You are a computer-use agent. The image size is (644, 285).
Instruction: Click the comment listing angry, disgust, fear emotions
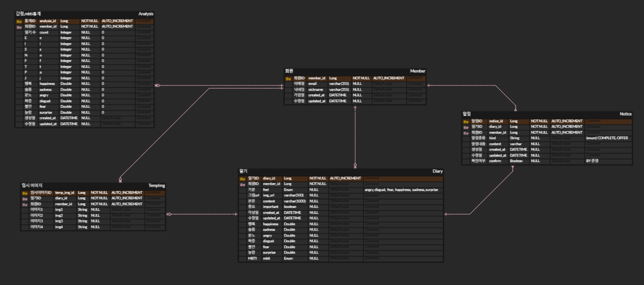click(x=401, y=190)
